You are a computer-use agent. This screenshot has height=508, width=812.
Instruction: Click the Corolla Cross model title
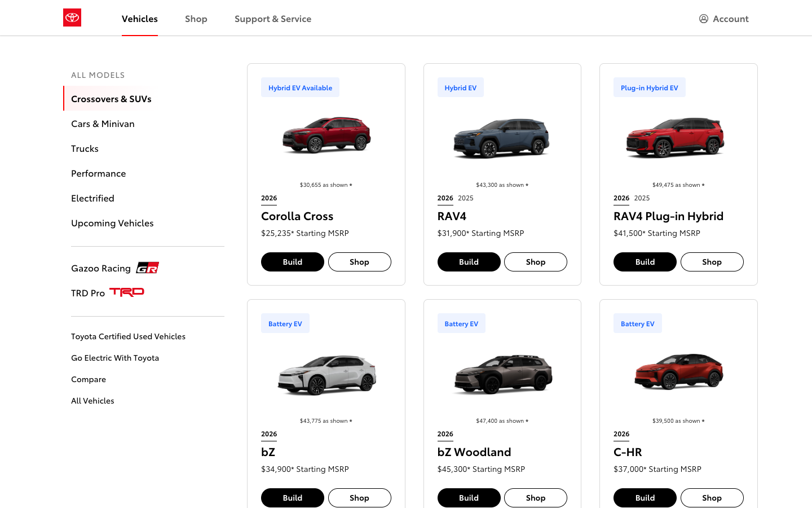(x=297, y=216)
